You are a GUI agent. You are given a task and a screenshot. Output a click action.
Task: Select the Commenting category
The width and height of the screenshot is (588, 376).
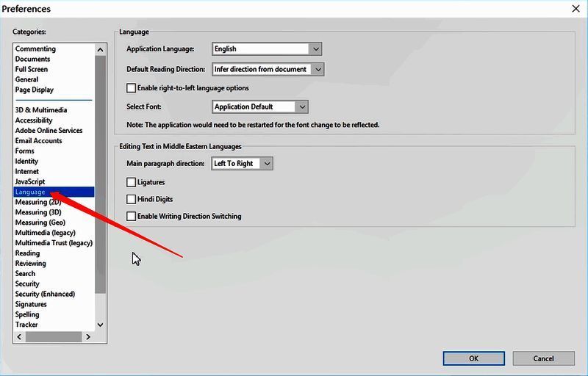point(35,48)
